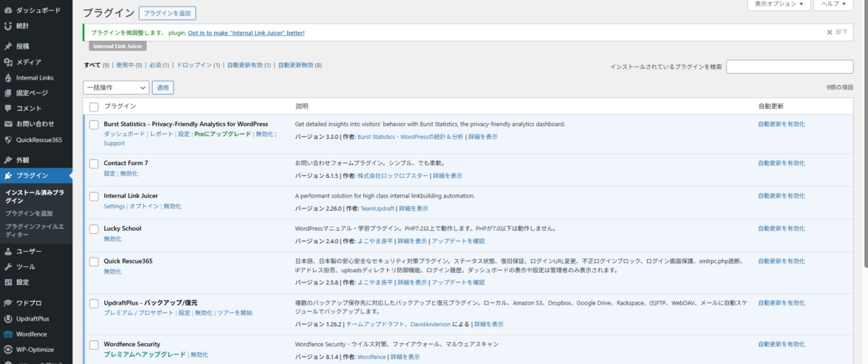Open the Wordfence shield icon
Screen dimensions: 868x364
(7, 334)
